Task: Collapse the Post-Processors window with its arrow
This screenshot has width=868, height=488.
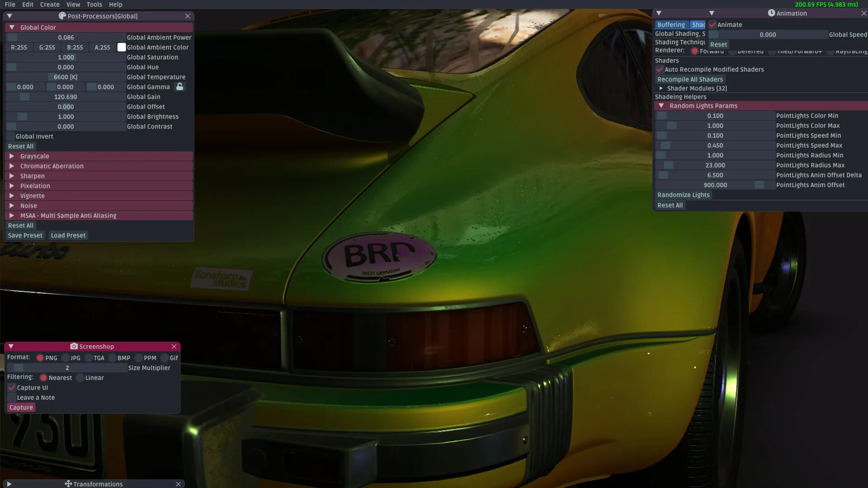Action: pyautogui.click(x=9, y=16)
